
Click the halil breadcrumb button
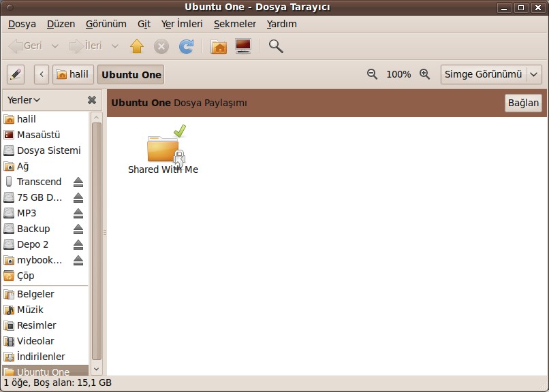73,74
